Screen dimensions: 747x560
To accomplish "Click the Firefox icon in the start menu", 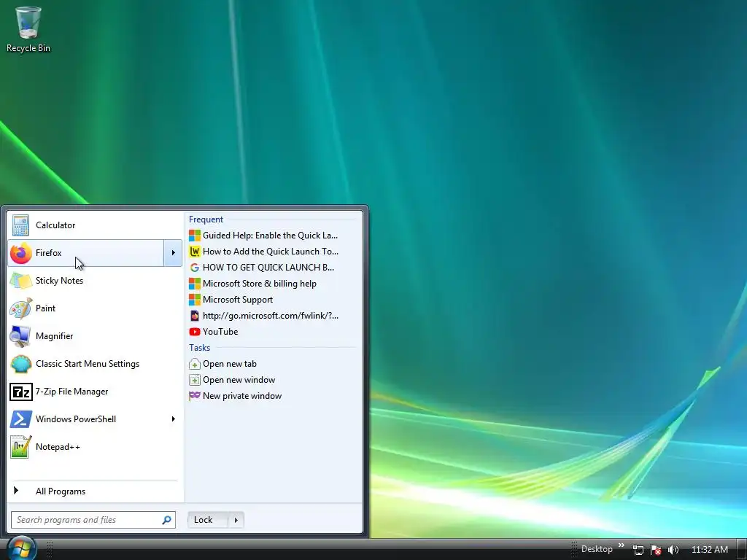I will coord(20,253).
